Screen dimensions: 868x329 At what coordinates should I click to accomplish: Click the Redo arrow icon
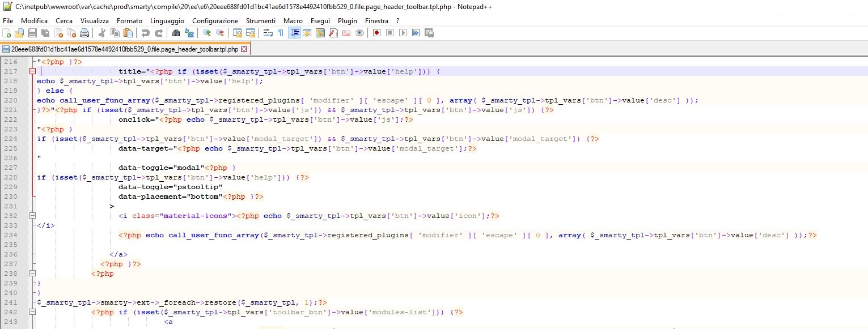[159, 33]
